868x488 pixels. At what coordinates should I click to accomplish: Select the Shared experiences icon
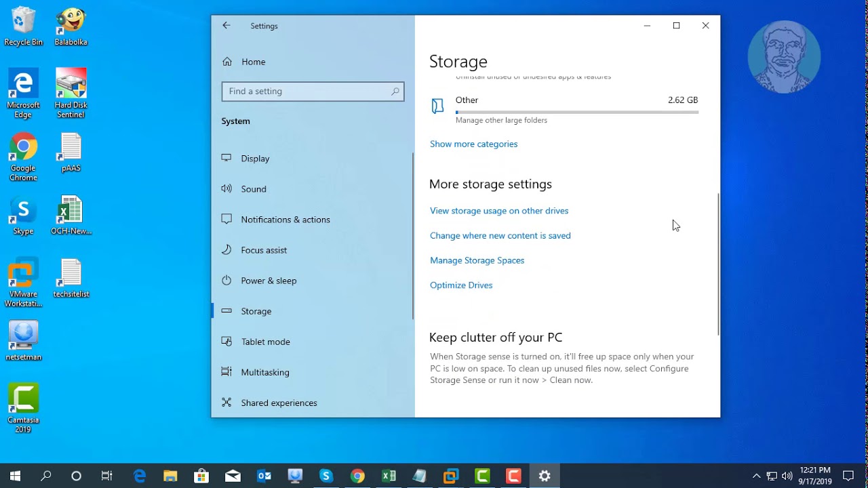pyautogui.click(x=226, y=403)
